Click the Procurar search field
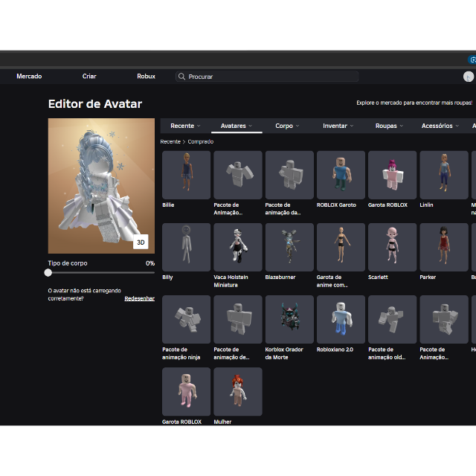Screen dimensions: 476x476 [267, 77]
